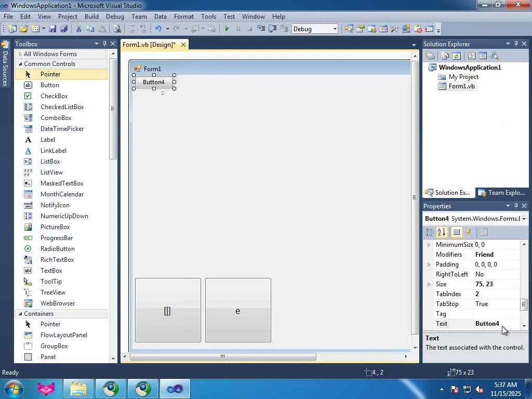Viewport: 532px width, 399px height.
Task: Select Button4 on the form designer
Action: point(154,82)
